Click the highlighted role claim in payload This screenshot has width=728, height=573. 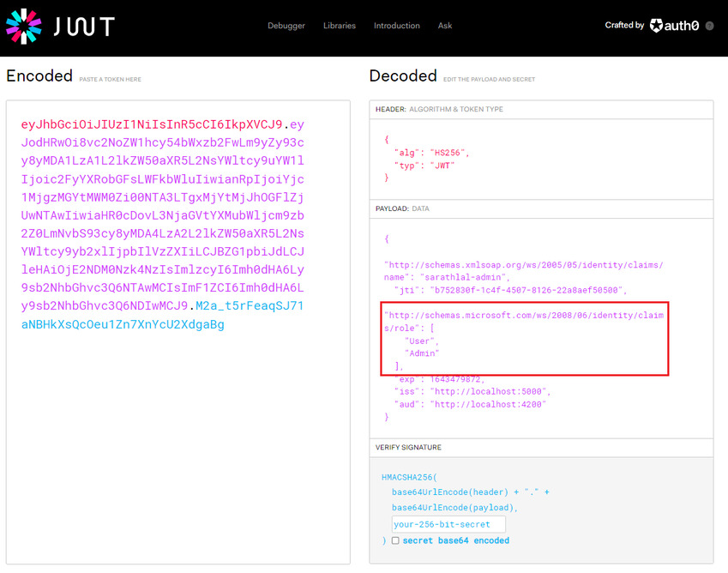(524, 339)
